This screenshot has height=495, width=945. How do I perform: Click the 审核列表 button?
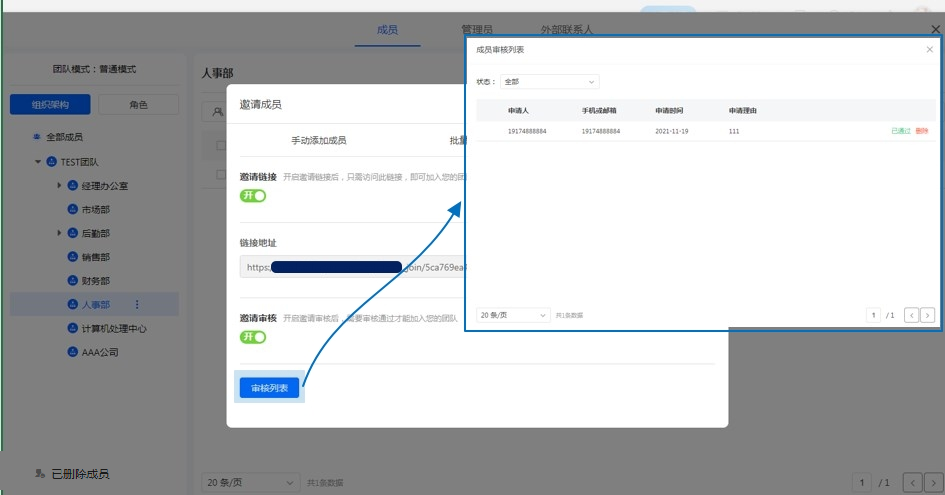(x=269, y=388)
